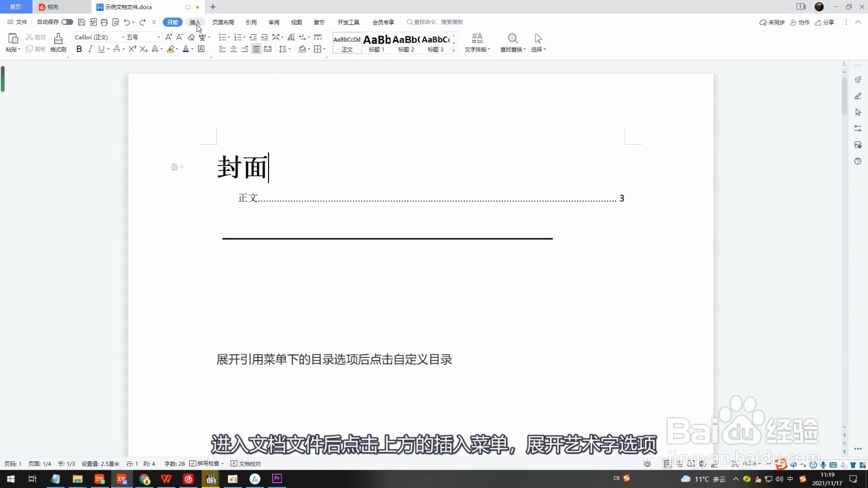Open the View tab
The image size is (868, 488).
296,22
